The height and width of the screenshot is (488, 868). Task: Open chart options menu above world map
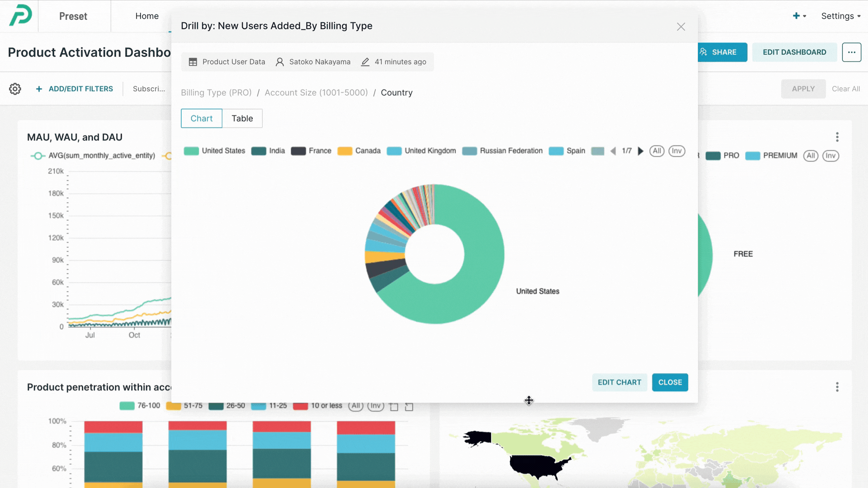[x=837, y=387]
